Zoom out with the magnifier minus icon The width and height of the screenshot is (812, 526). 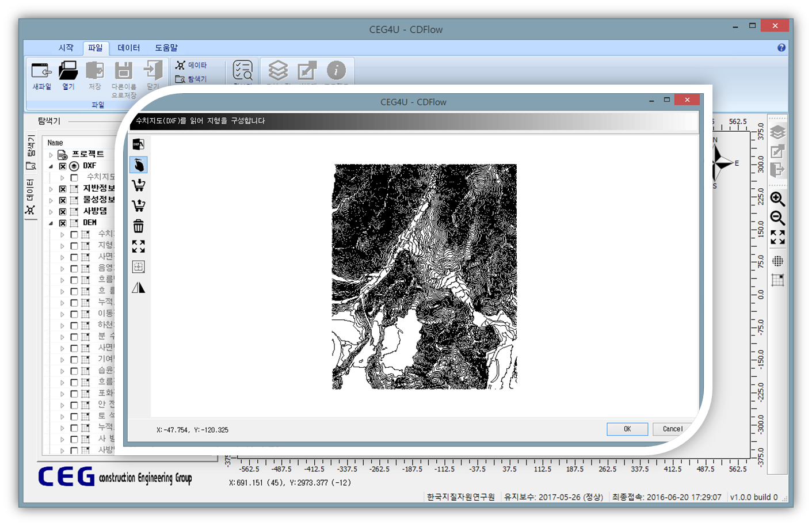click(x=777, y=218)
